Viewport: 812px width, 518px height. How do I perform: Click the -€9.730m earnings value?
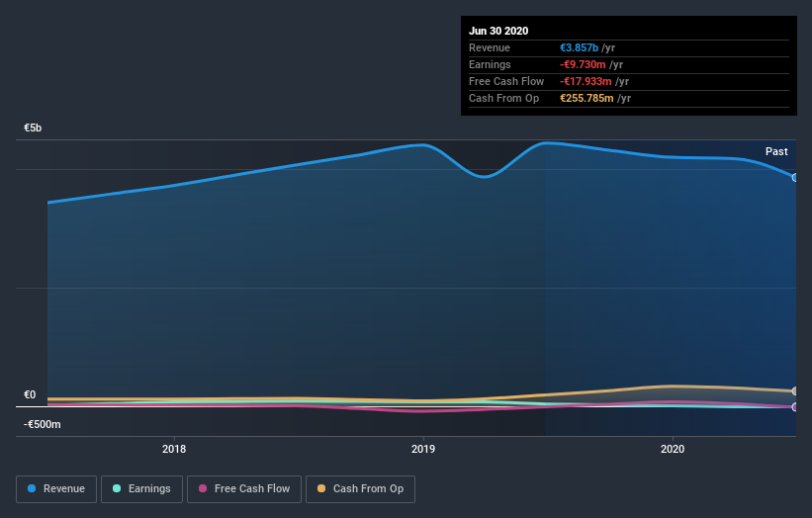point(583,64)
